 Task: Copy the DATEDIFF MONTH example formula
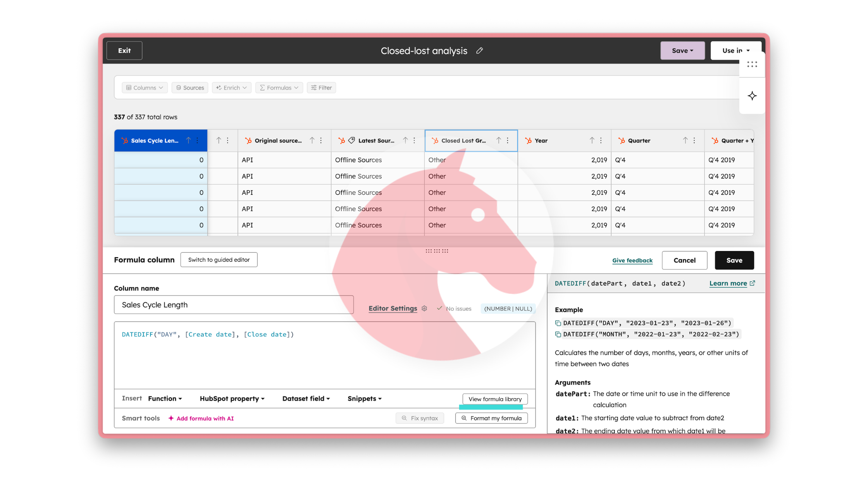click(x=558, y=335)
